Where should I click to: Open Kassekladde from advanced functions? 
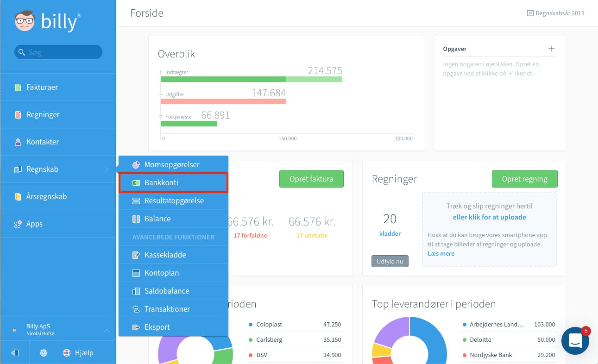point(173,255)
